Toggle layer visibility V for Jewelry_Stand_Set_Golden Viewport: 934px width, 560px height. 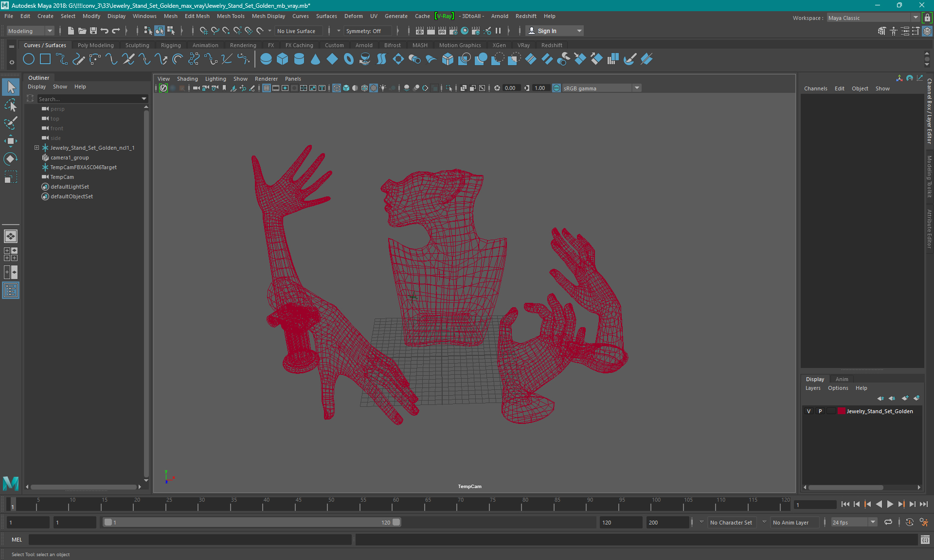808,411
